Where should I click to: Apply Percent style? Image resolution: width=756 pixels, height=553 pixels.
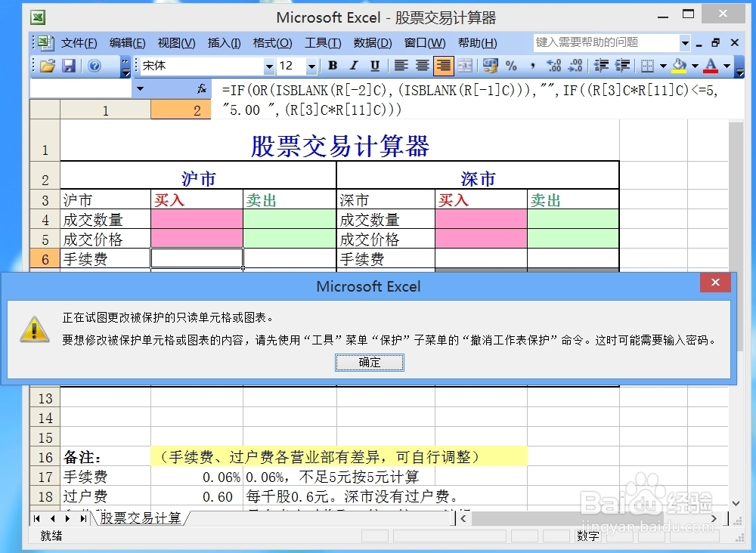(512, 66)
